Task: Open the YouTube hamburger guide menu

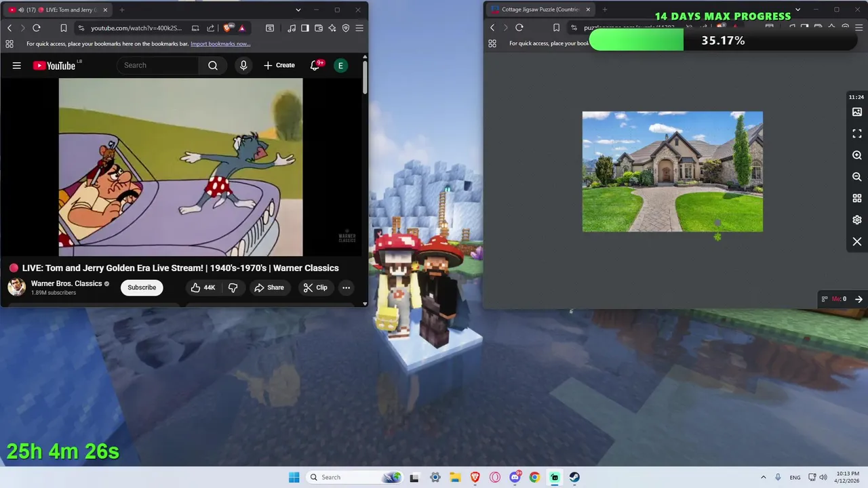Action: tap(17, 66)
